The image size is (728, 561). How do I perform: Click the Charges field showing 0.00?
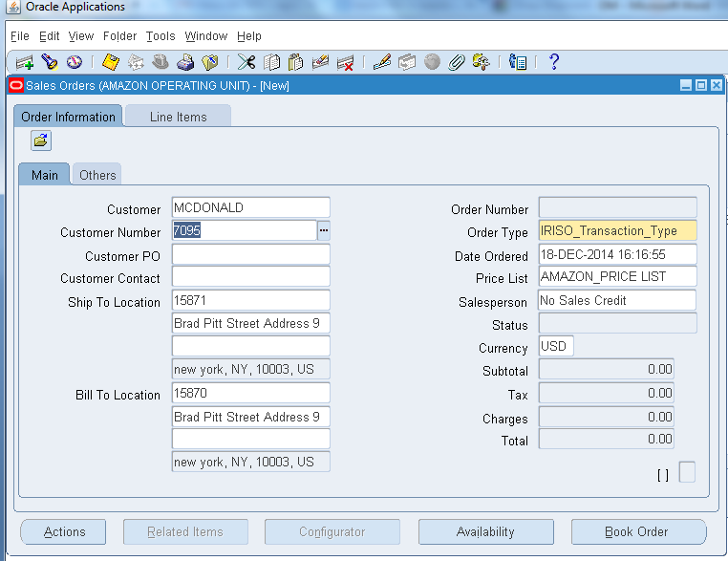606,417
